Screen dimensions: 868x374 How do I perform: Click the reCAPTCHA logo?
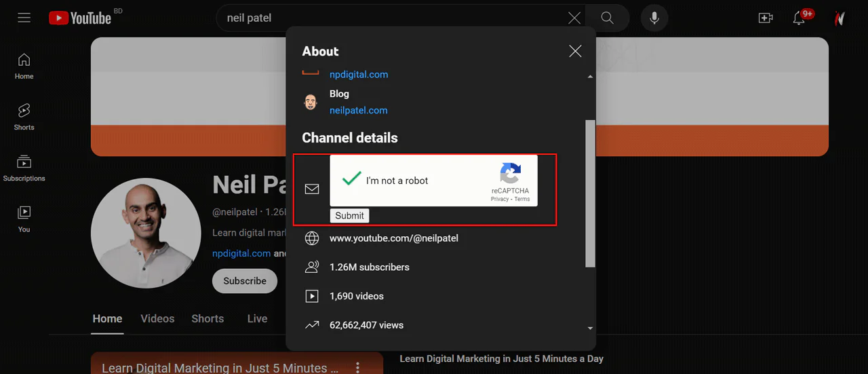510,173
